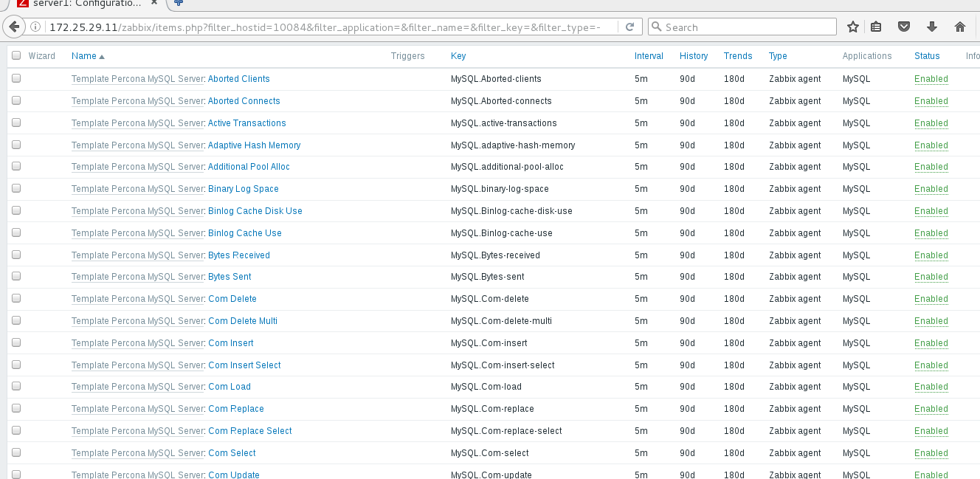Open the downloads arrow icon
Screen dimensions: 980x479
pos(932,27)
